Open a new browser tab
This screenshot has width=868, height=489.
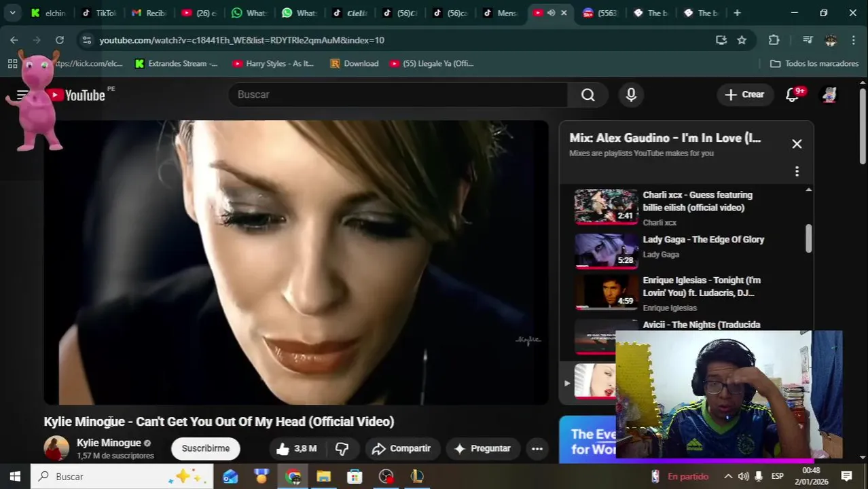[738, 13]
